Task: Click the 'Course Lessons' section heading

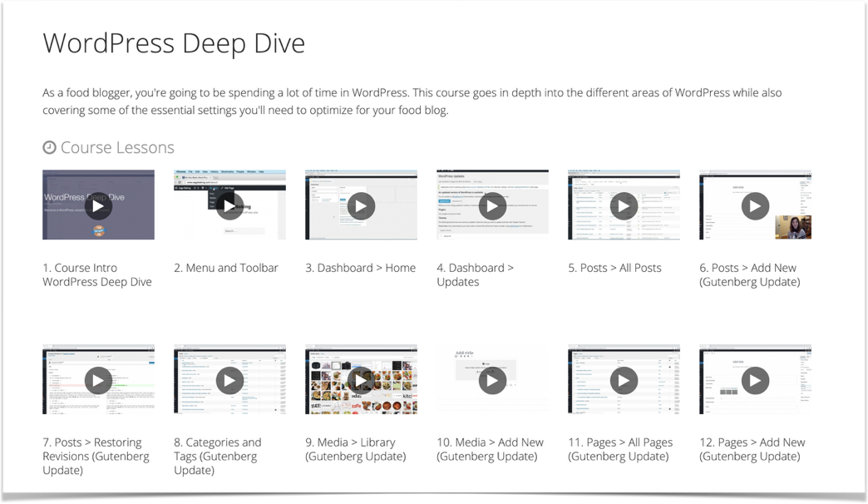Action: [x=117, y=148]
